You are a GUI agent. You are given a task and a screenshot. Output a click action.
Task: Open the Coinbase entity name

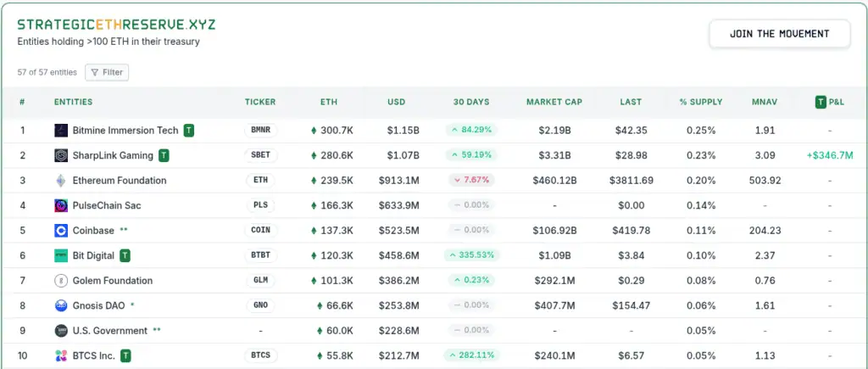click(x=93, y=231)
